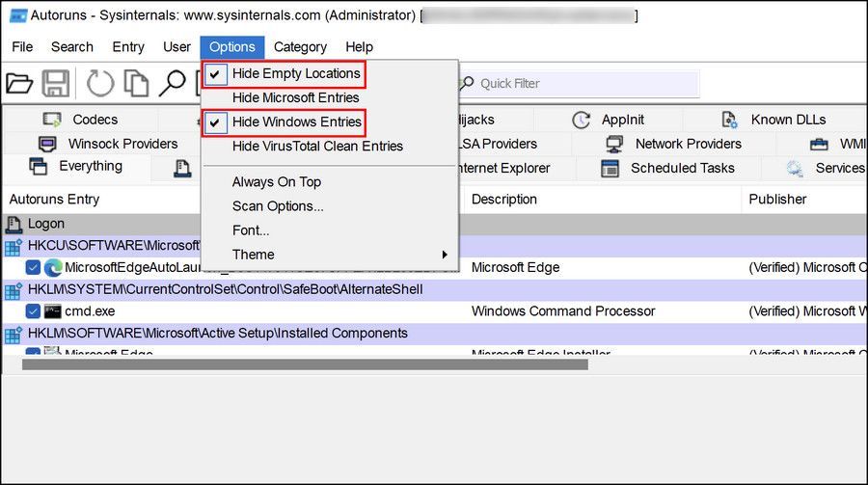Select the HKLM SafeBoot AlternateShell registry row
868x485 pixels.
pyautogui.click(x=435, y=290)
